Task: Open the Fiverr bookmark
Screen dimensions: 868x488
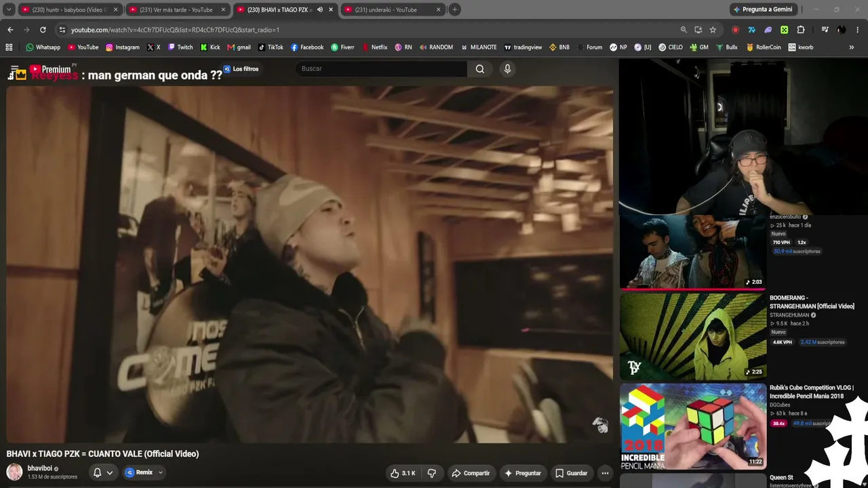Action: (x=342, y=47)
